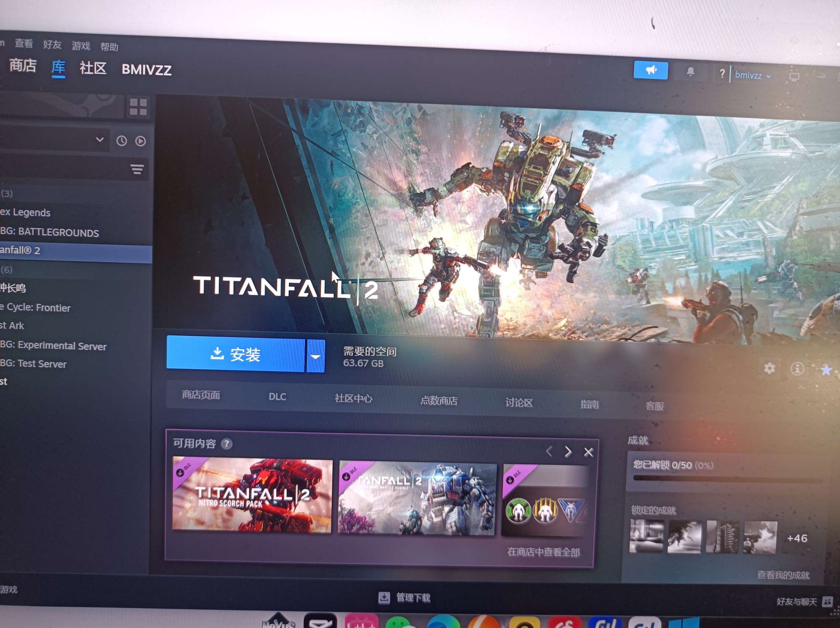Image resolution: width=840 pixels, height=628 pixels.
Task: Open the library advanced filter options
Action: point(137,169)
